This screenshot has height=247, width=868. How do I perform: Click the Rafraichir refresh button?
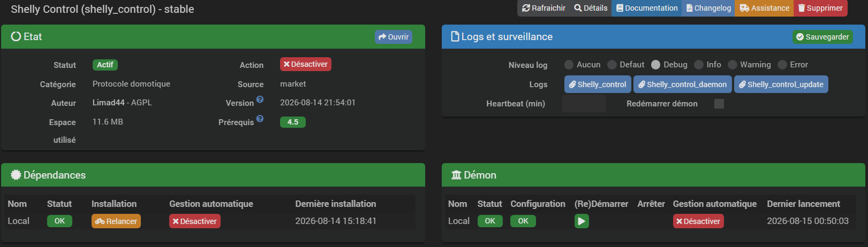pos(544,8)
